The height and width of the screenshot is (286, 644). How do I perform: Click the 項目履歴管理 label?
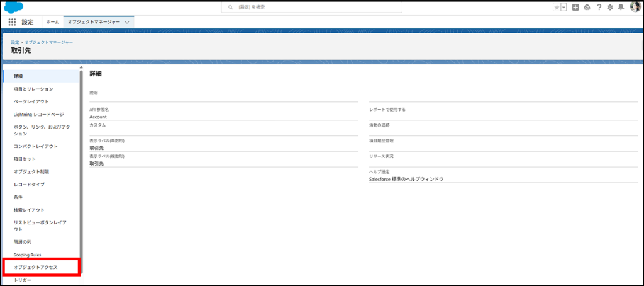point(382,140)
